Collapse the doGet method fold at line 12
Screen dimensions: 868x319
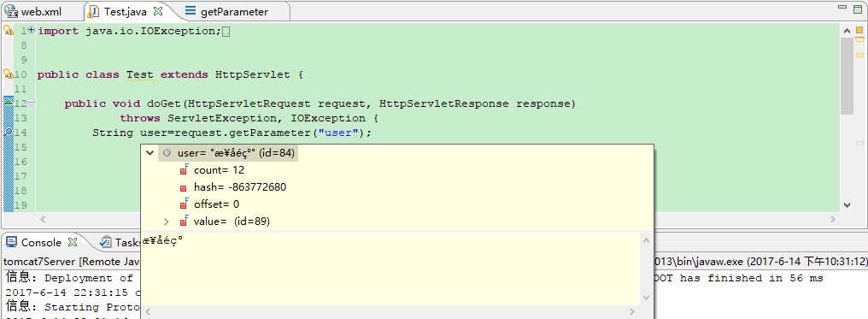coord(31,102)
